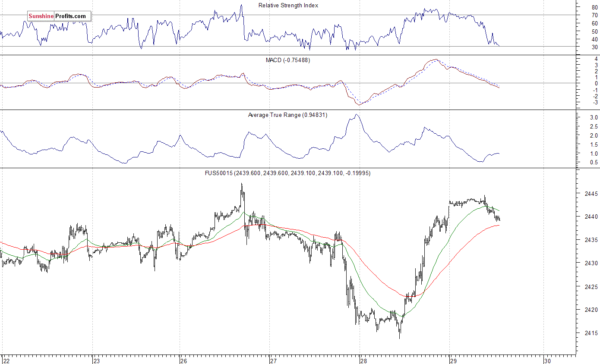Click the ATR scale value 1.0
The width and height of the screenshot is (600, 364).
click(594, 154)
